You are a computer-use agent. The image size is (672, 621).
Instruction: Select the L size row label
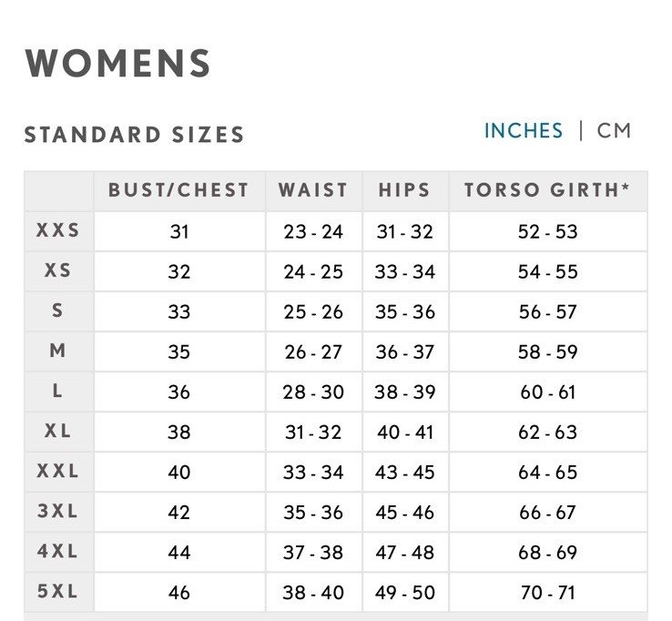pyautogui.click(x=58, y=392)
